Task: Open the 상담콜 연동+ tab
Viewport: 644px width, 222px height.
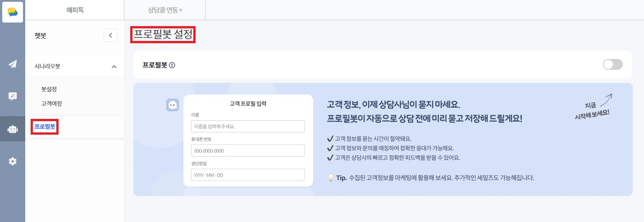Action: coord(165,10)
